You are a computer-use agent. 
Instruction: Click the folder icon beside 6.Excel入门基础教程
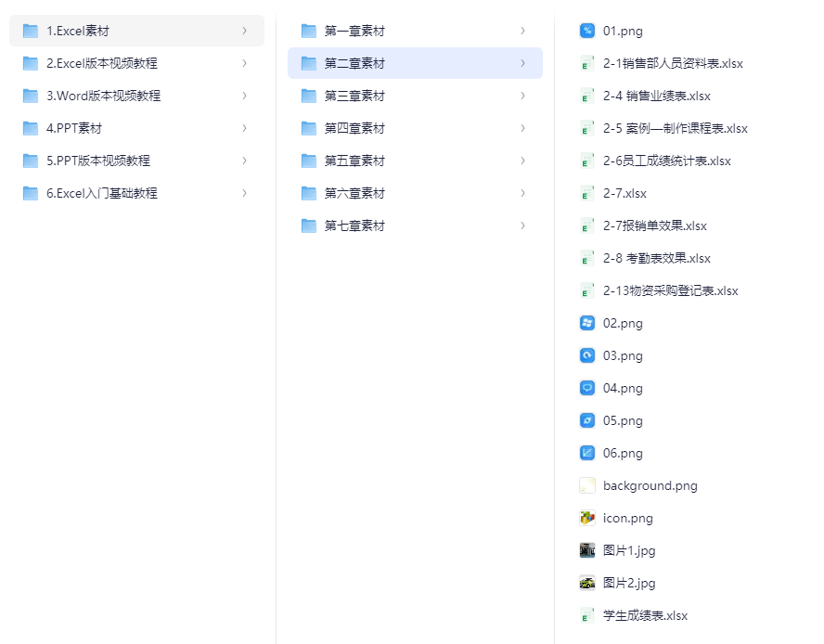(31, 193)
